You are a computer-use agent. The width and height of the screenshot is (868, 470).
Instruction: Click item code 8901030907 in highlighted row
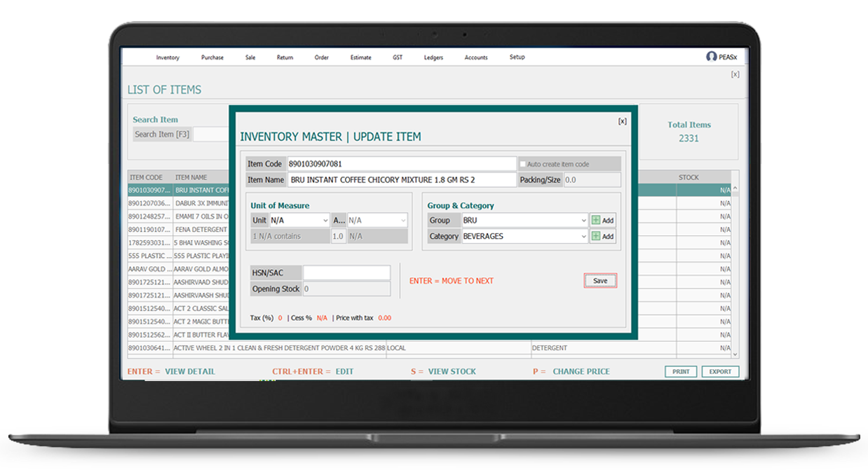[x=149, y=190]
